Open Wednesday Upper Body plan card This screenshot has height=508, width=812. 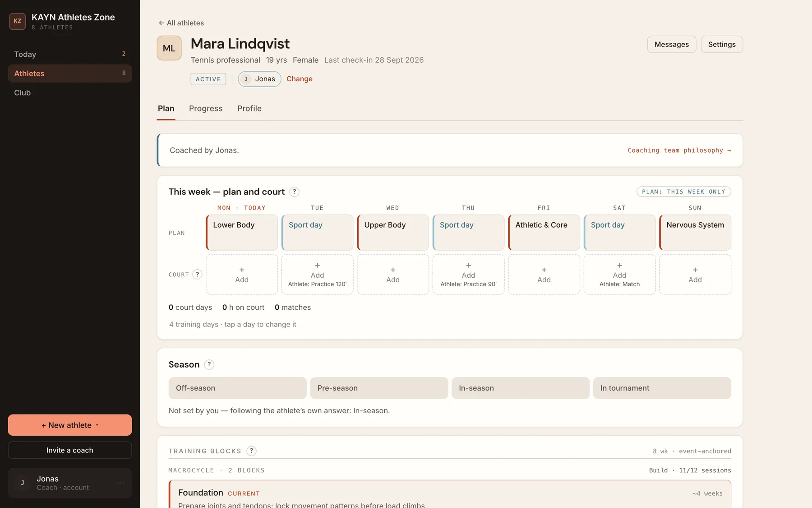click(393, 233)
